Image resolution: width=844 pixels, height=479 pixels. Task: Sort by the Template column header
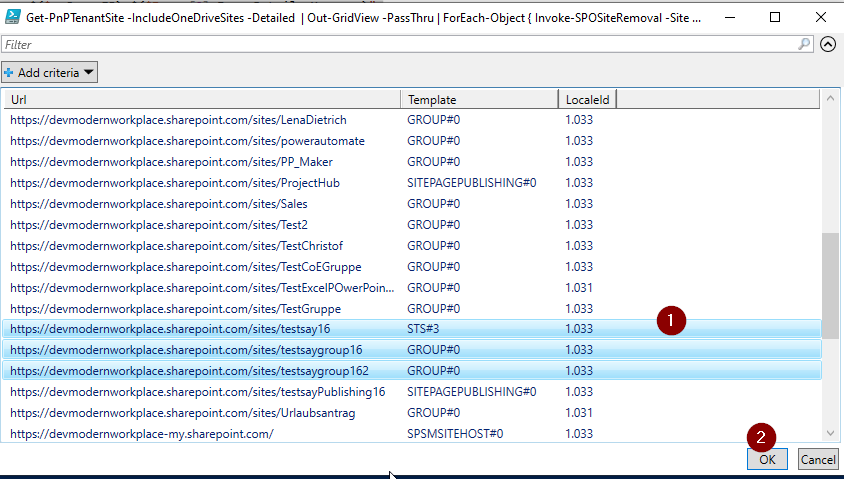click(478, 99)
